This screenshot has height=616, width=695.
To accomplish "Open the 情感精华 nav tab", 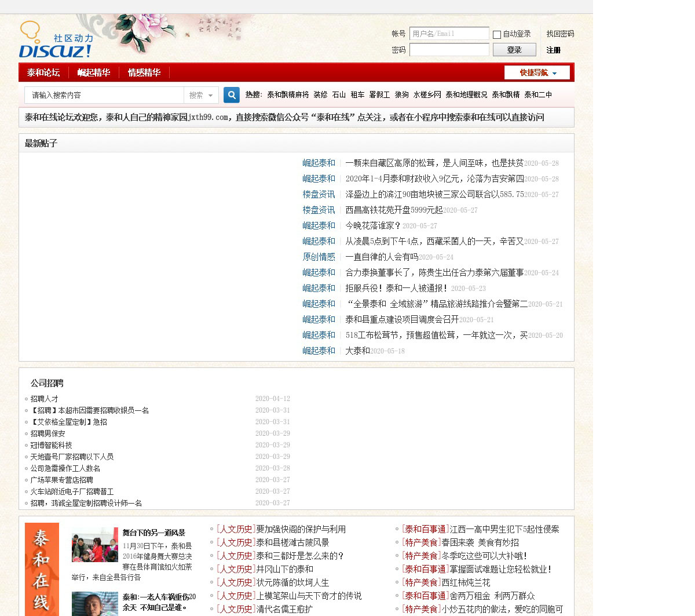I will pos(144,72).
